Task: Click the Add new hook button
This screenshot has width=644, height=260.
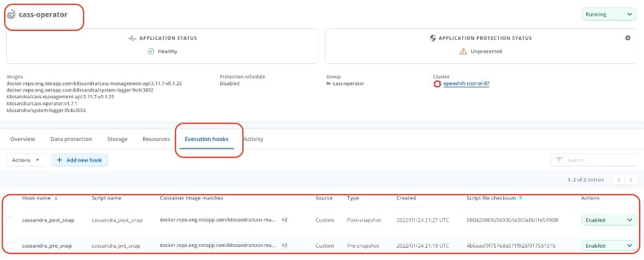Action: (x=80, y=160)
